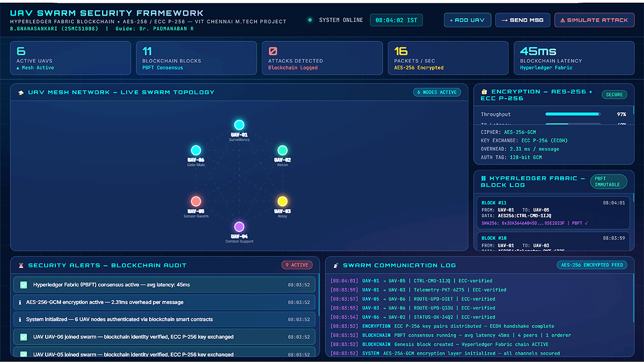This screenshot has height=362, width=644.
Task: Click the PBFT consensus running log line
Action: 451,335
